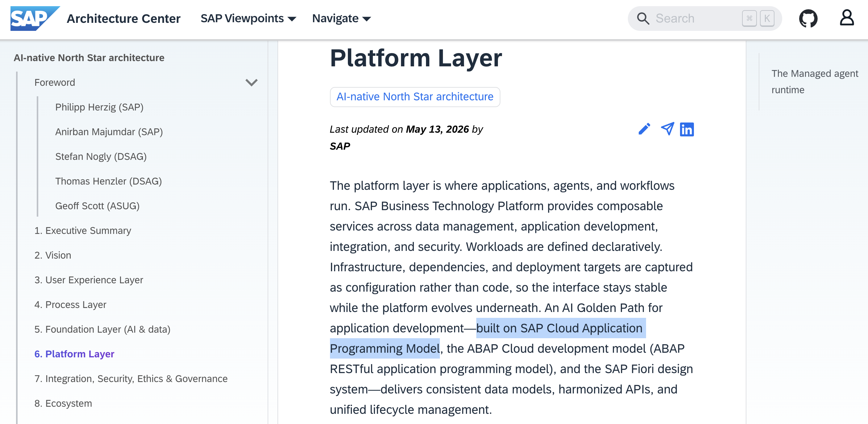Jump to The Managed agent runtime section

[814, 82]
